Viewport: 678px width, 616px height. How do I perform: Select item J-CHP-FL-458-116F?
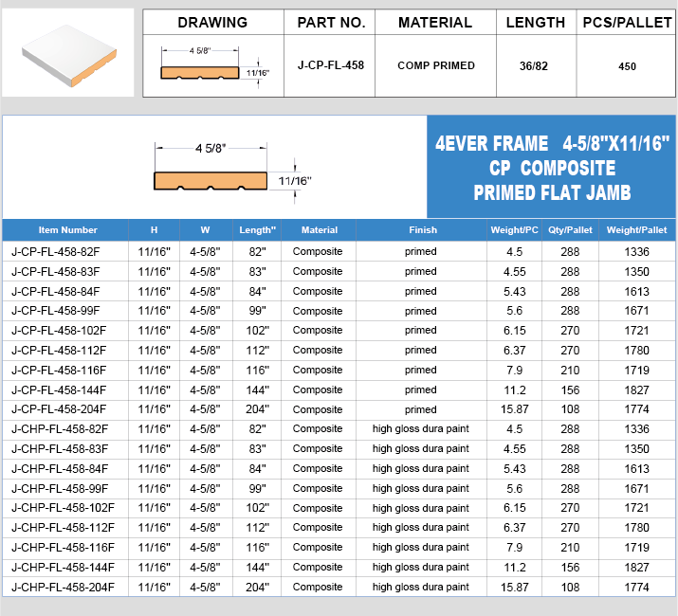63,548
